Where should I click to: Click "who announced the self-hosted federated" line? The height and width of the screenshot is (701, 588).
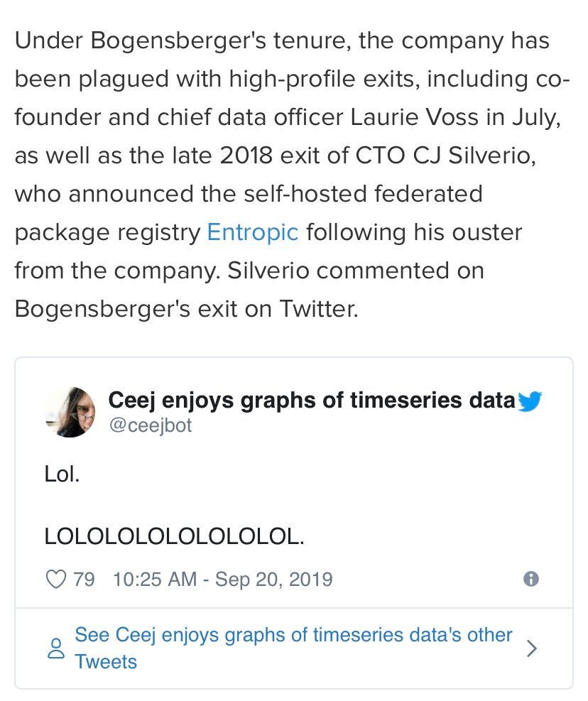point(248,194)
